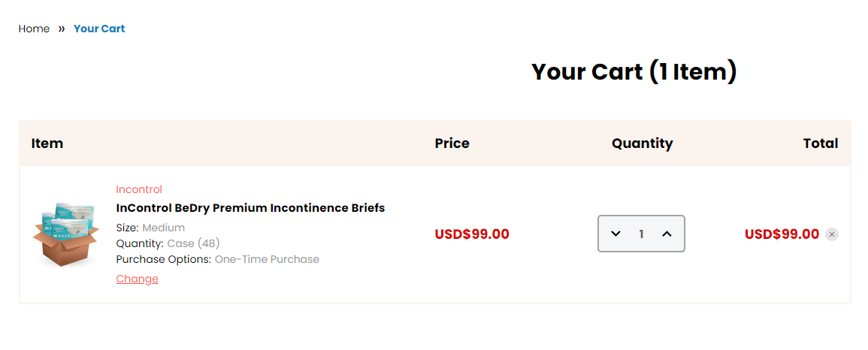The image size is (868, 350).
Task: Click the Price column header
Action: [452, 143]
